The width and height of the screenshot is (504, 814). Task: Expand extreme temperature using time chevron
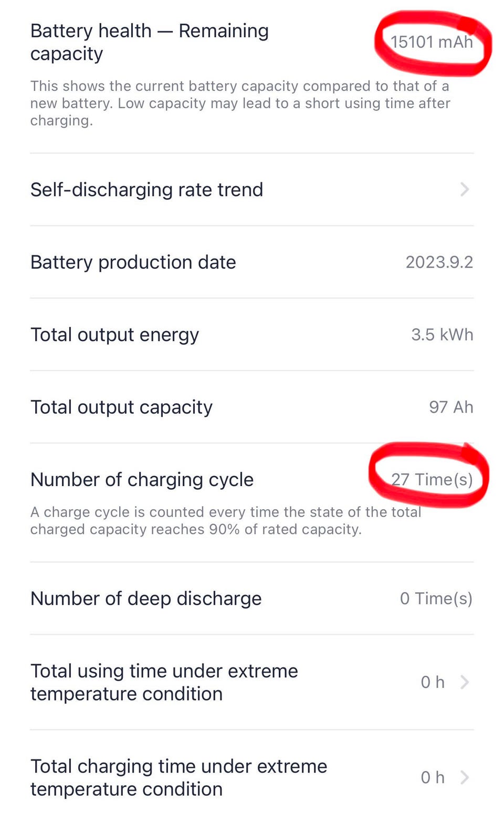click(x=465, y=682)
